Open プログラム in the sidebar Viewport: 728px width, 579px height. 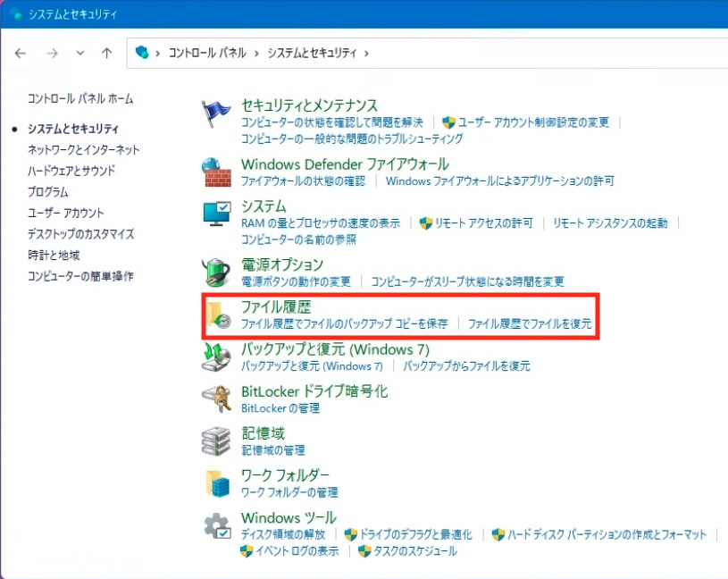point(48,192)
